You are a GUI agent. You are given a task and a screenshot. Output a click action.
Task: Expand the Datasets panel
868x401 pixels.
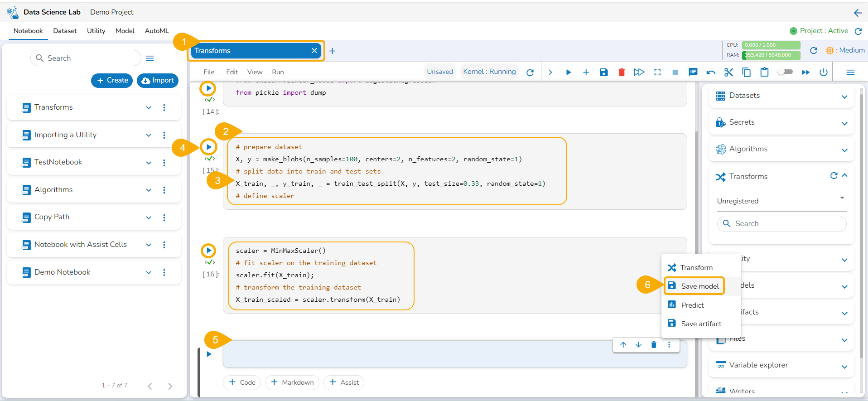point(844,97)
